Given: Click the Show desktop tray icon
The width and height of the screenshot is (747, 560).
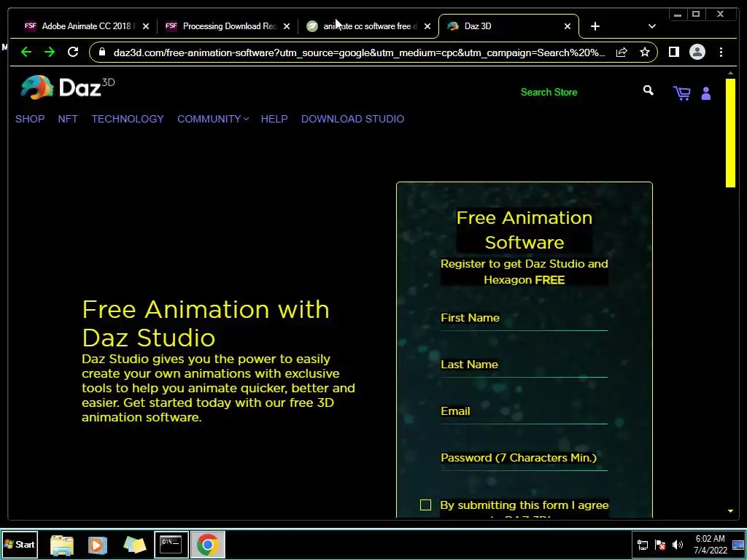Looking at the screenshot, I should click(x=738, y=545).
